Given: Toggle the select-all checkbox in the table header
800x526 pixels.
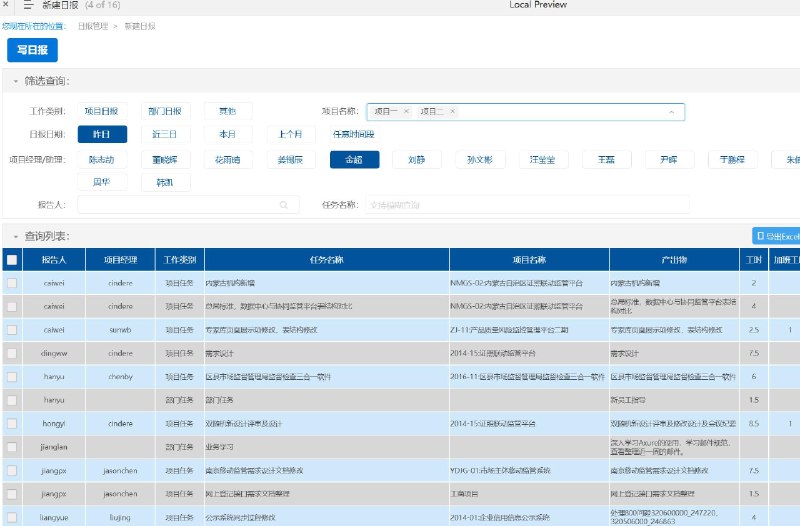Looking at the screenshot, I should point(12,260).
